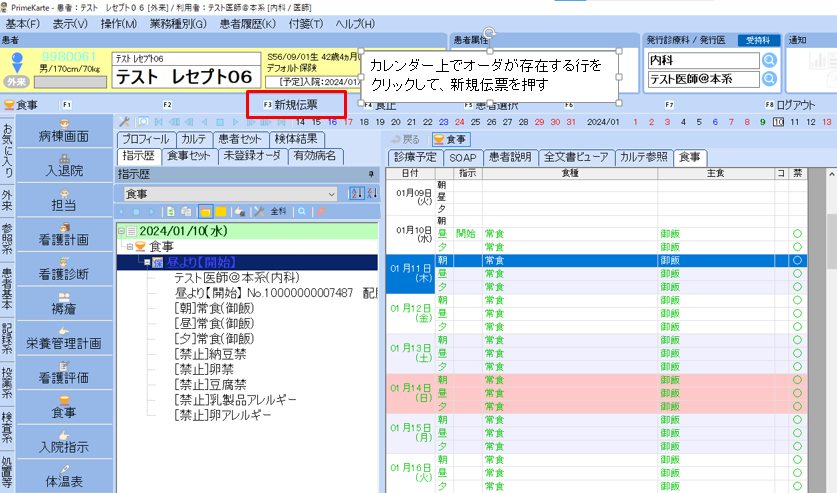Screen dimensions: 837x493
Task: Open the 基本(F) menu
Action: tap(22, 24)
